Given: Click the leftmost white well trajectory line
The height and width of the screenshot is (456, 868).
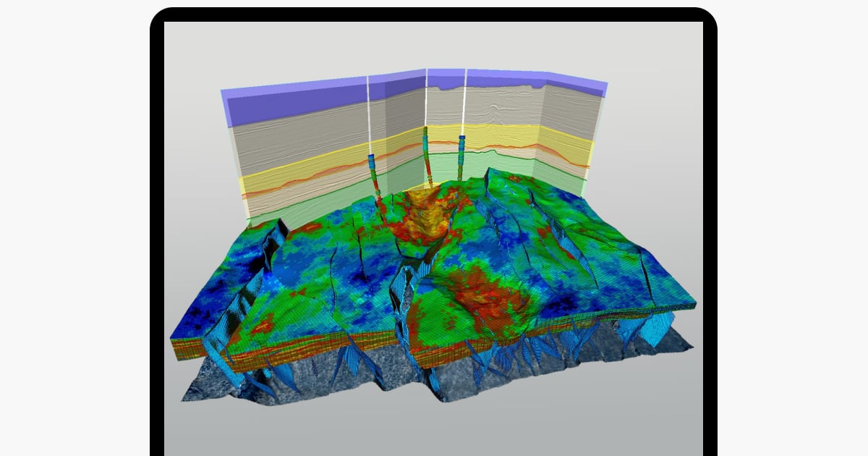Looking at the screenshot, I should (x=369, y=116).
